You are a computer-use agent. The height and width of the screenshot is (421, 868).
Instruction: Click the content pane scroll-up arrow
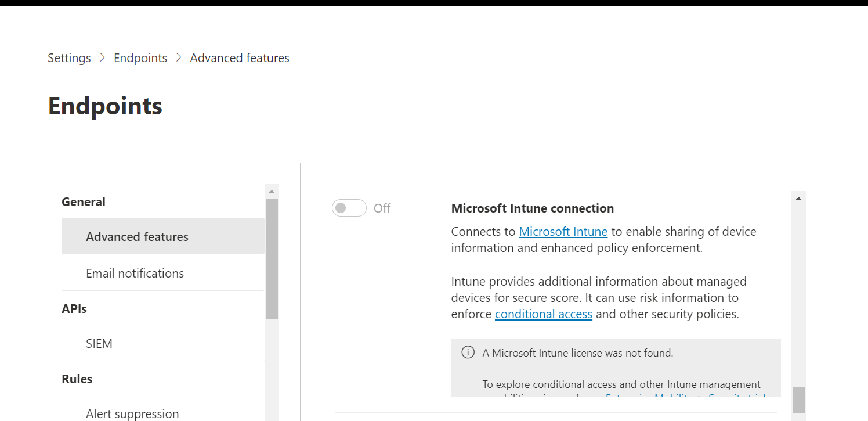(798, 199)
